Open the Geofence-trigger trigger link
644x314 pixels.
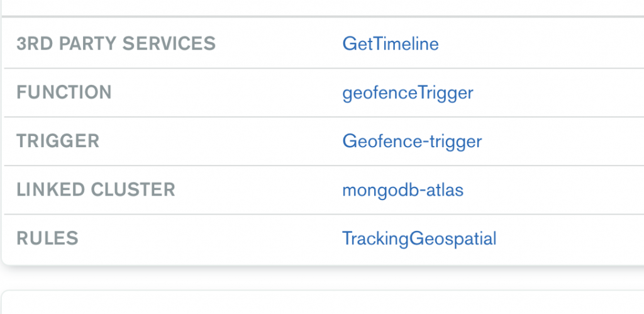click(x=412, y=141)
